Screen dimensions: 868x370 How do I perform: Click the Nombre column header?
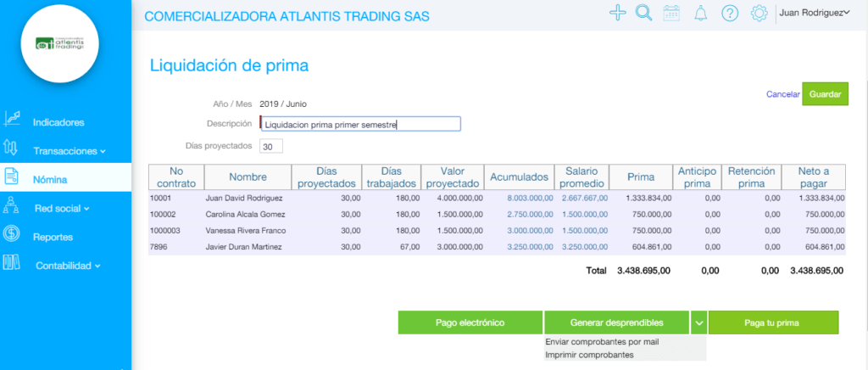coord(248,177)
